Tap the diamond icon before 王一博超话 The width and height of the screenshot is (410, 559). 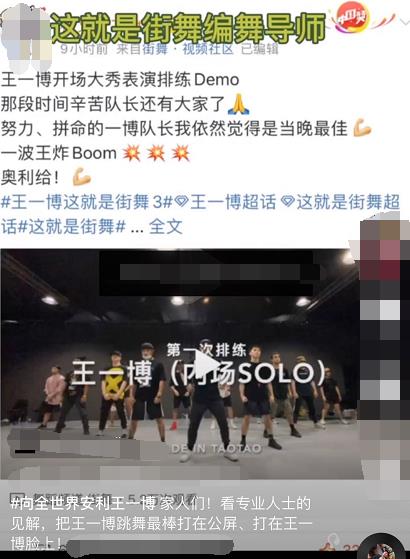tap(182, 202)
